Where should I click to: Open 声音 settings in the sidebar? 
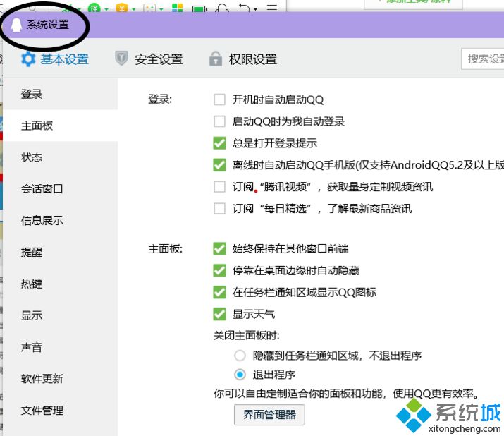[61, 347]
